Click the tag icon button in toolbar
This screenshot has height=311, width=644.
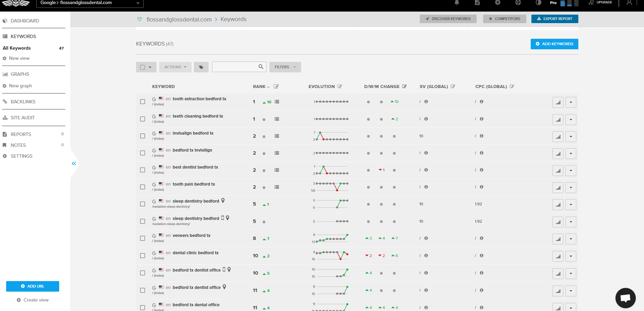pyautogui.click(x=201, y=67)
